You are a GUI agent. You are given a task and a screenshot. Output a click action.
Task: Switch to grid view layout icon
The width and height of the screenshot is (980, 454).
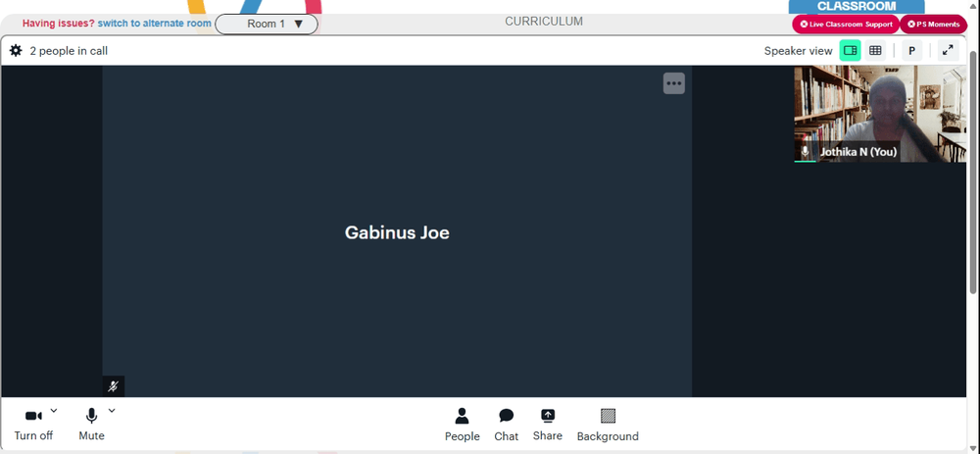(x=875, y=51)
